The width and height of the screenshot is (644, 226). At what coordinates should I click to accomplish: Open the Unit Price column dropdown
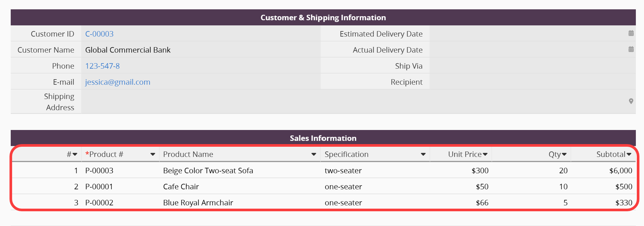coord(485,154)
